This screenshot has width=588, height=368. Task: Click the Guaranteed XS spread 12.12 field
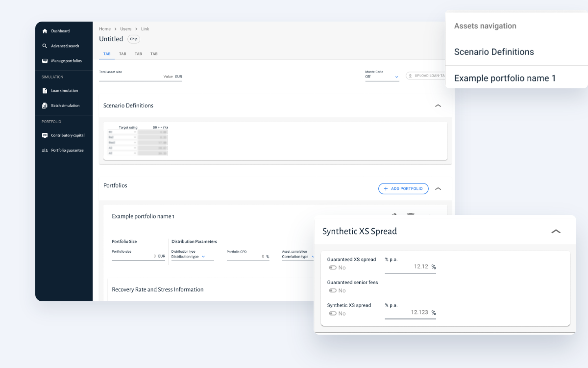[410, 267]
